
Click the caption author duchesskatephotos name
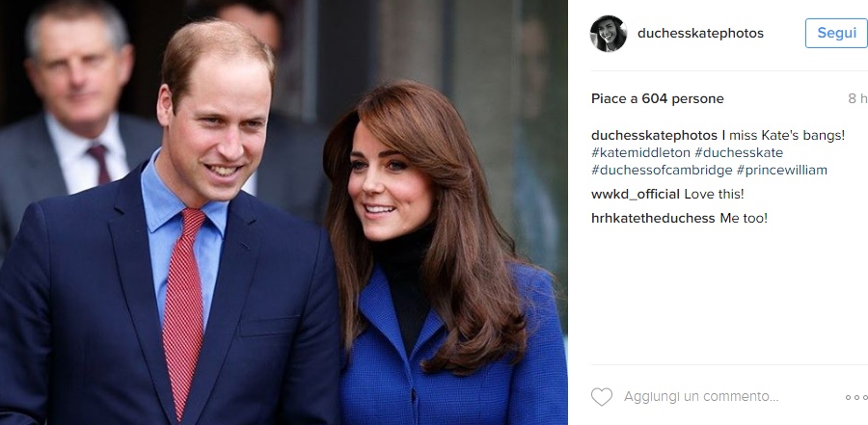pos(654,136)
